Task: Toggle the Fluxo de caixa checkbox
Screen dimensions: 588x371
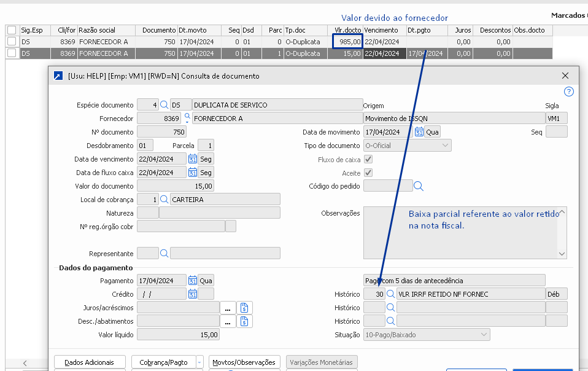Action: point(368,160)
